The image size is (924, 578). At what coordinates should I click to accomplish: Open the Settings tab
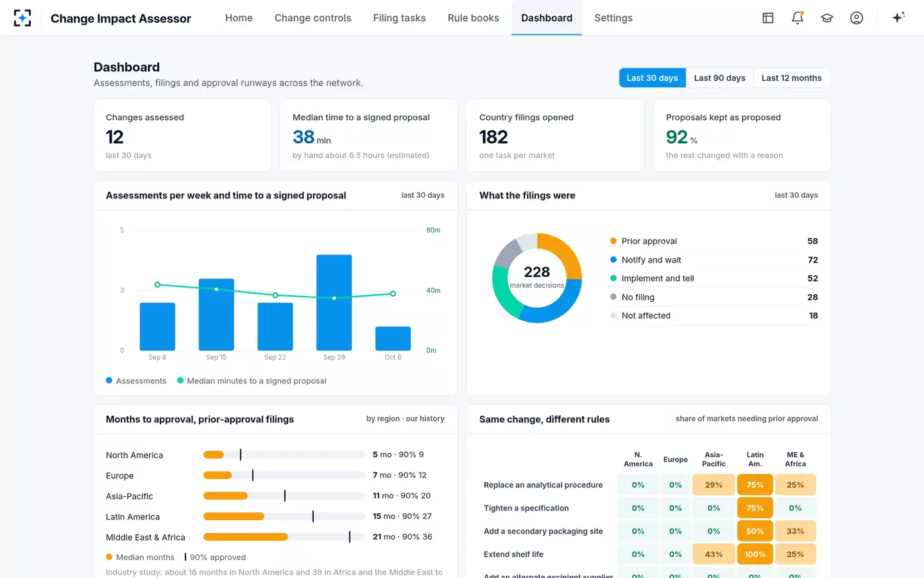point(613,18)
